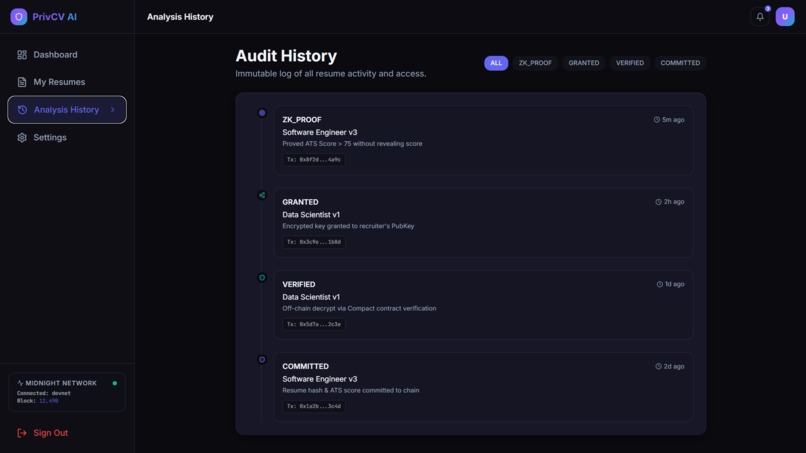Filter history by GRANTED
Image resolution: width=806 pixels, height=453 pixels.
pos(584,63)
